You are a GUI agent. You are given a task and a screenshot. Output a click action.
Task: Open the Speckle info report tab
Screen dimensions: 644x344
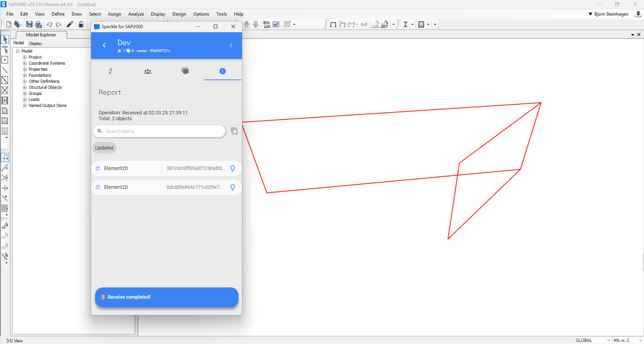(x=223, y=71)
